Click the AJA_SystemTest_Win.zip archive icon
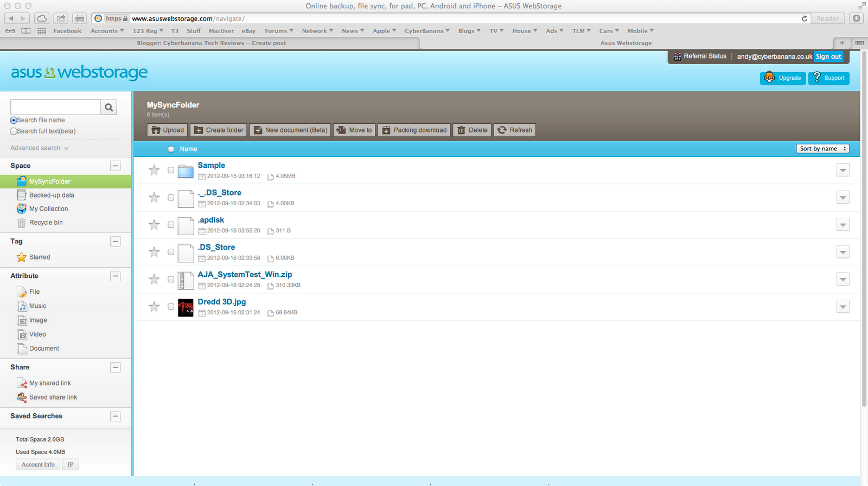Screen dimensions: 868x486 (x=186, y=280)
